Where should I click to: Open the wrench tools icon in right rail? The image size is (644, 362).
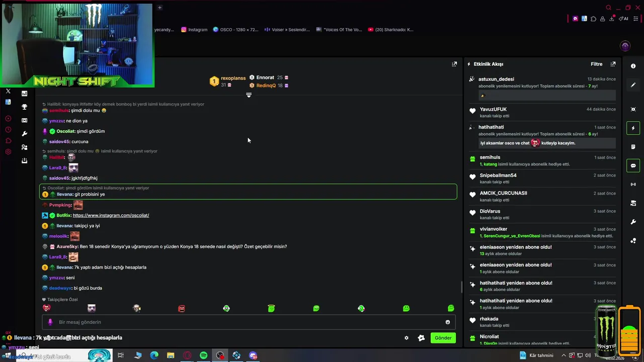[x=633, y=222]
